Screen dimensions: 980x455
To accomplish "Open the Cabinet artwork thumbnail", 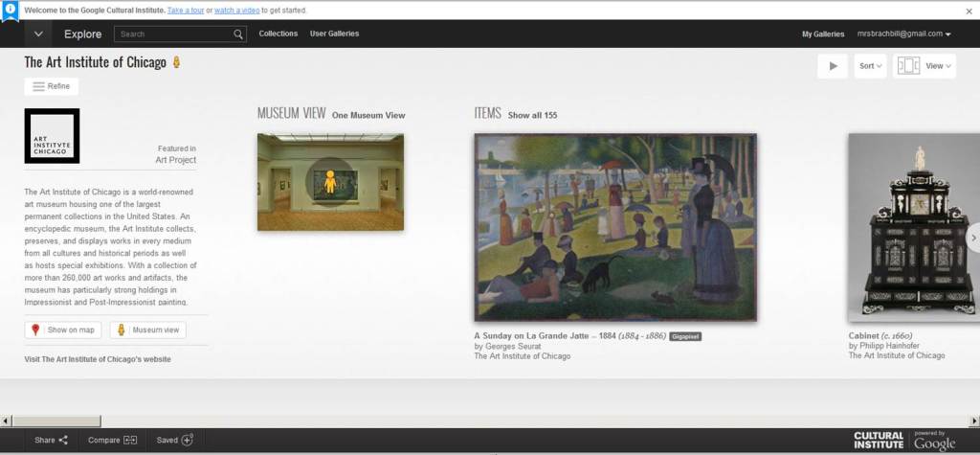I will pyautogui.click(x=914, y=228).
